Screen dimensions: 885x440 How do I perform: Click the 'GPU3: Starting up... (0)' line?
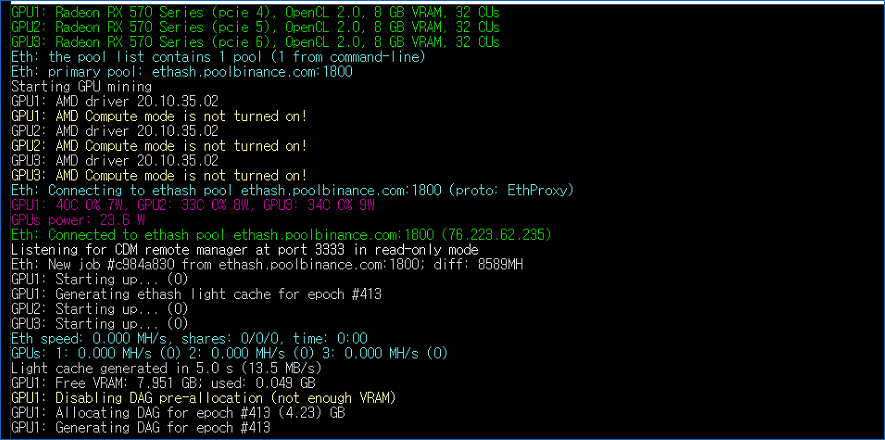pos(100,324)
